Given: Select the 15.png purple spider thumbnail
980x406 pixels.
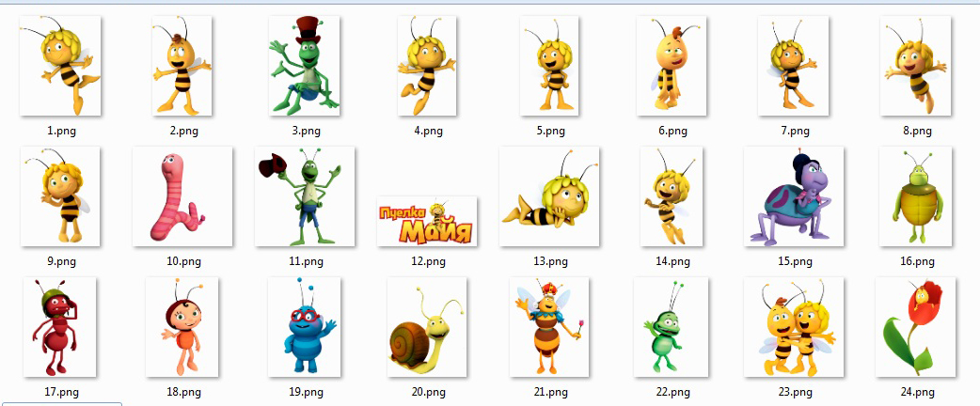Looking at the screenshot, I should (794, 196).
